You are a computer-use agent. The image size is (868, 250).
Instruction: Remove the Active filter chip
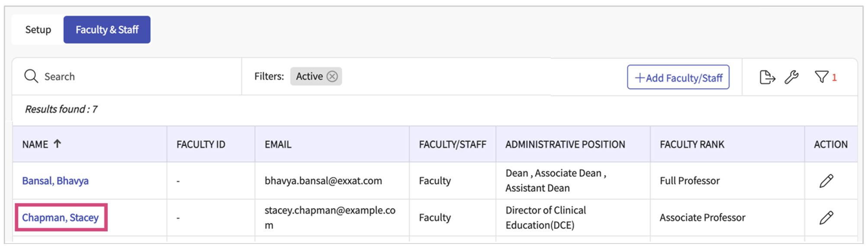(x=332, y=77)
